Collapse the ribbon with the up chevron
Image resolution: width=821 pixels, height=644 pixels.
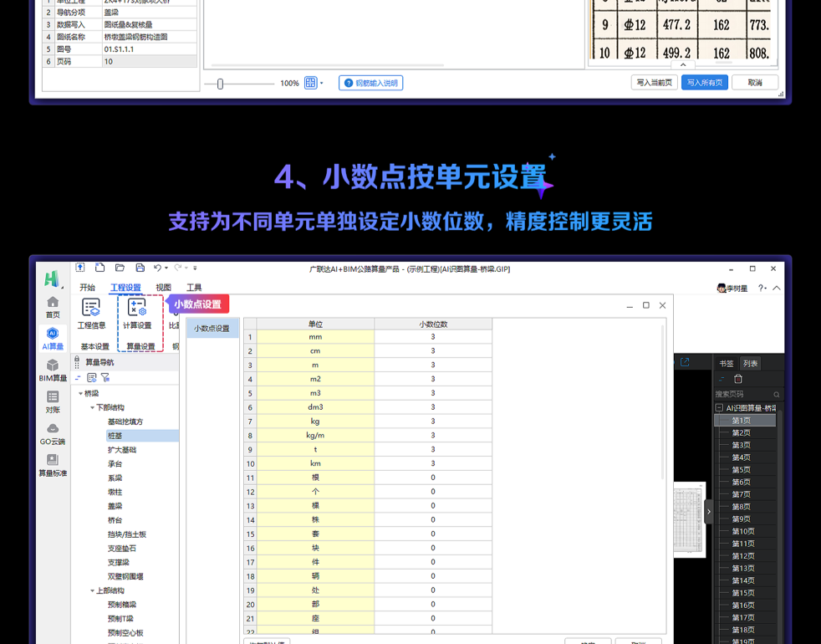click(777, 289)
